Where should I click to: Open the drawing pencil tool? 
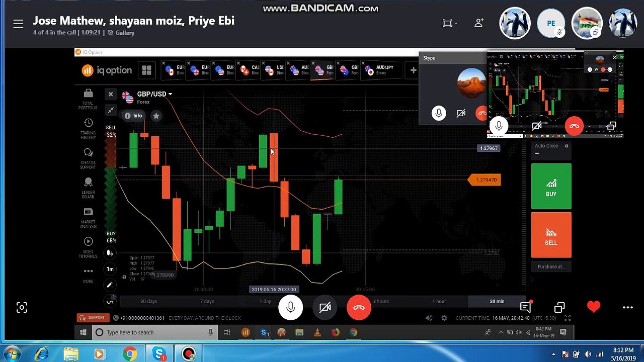pyautogui.click(x=110, y=285)
